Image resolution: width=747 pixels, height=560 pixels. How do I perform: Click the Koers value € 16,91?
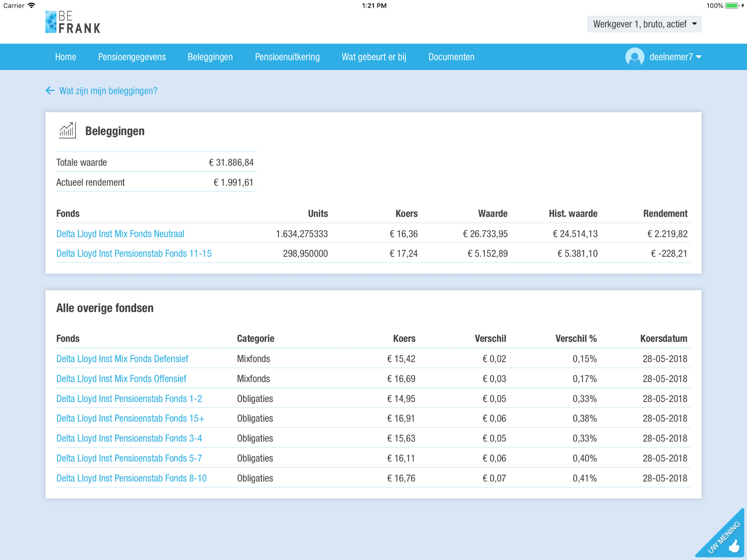pos(401,418)
